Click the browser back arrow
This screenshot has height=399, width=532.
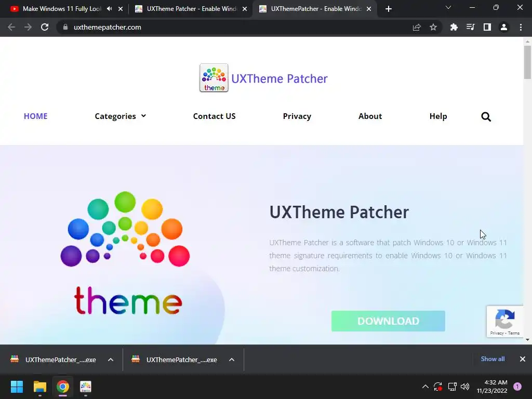pos(11,27)
